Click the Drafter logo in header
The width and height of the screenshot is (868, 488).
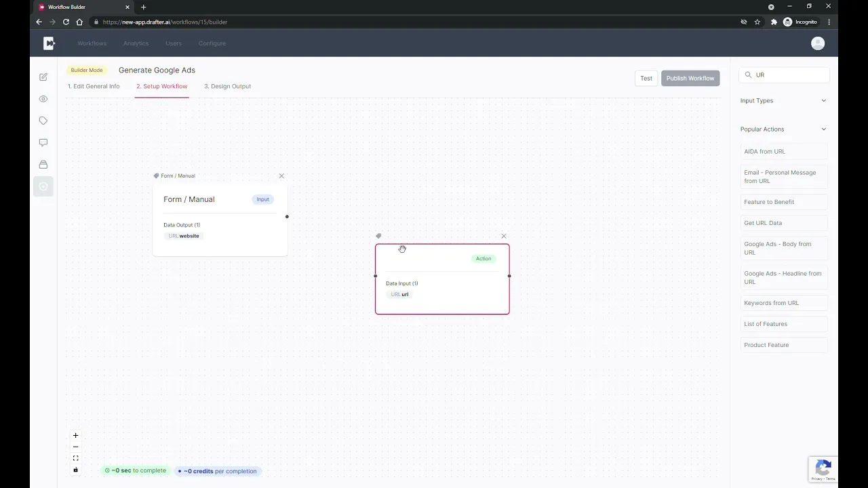click(49, 43)
